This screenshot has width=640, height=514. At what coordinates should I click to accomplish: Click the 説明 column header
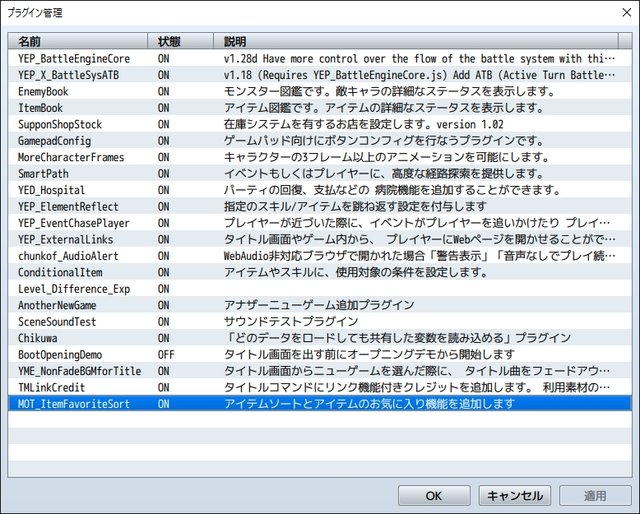tap(416, 41)
